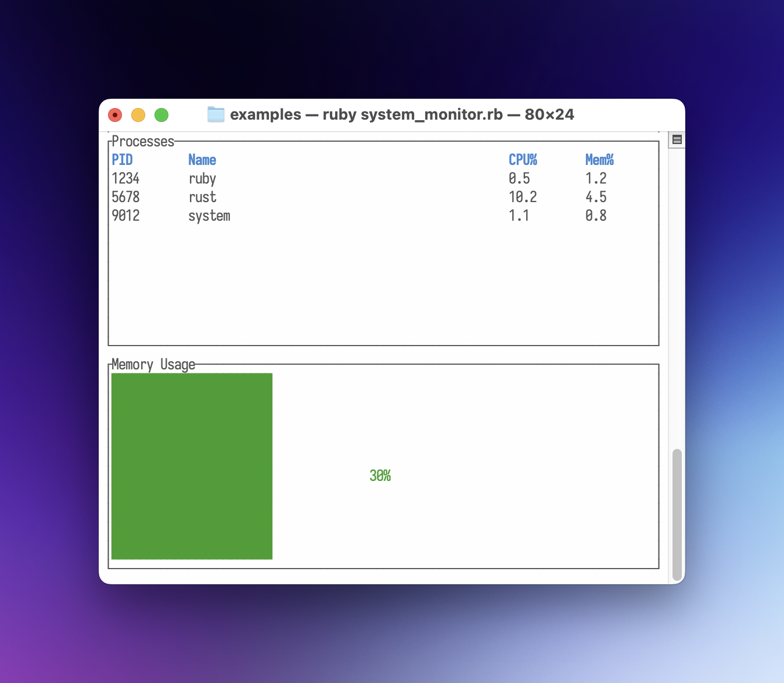Select PID 9012 in the process table
Viewport: 784px width, 683px height.
(125, 215)
